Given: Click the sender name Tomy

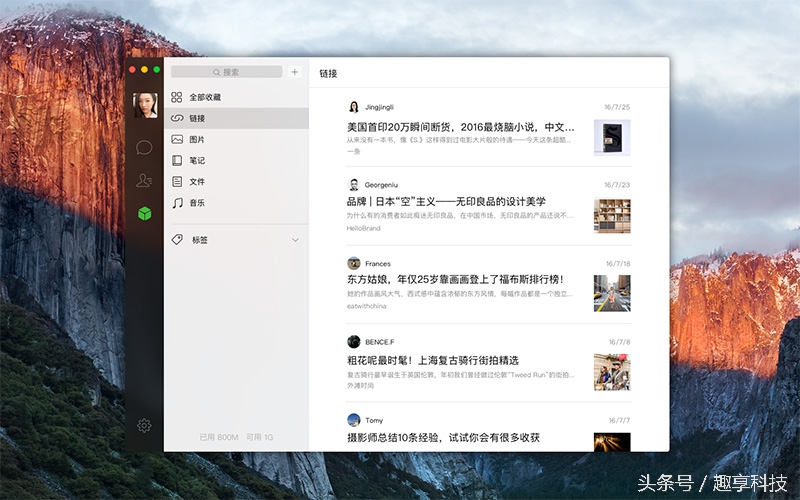Looking at the screenshot, I should 374,420.
